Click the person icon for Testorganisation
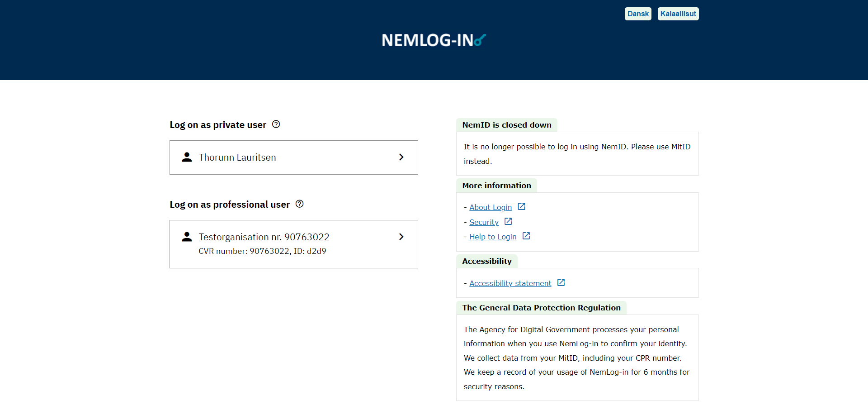This screenshot has width=868, height=410. click(187, 237)
